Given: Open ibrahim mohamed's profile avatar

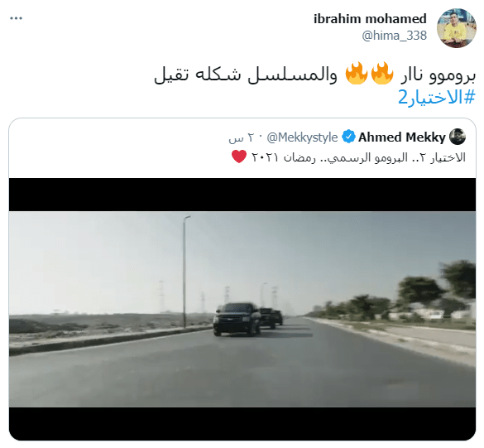Looking at the screenshot, I should (x=457, y=28).
